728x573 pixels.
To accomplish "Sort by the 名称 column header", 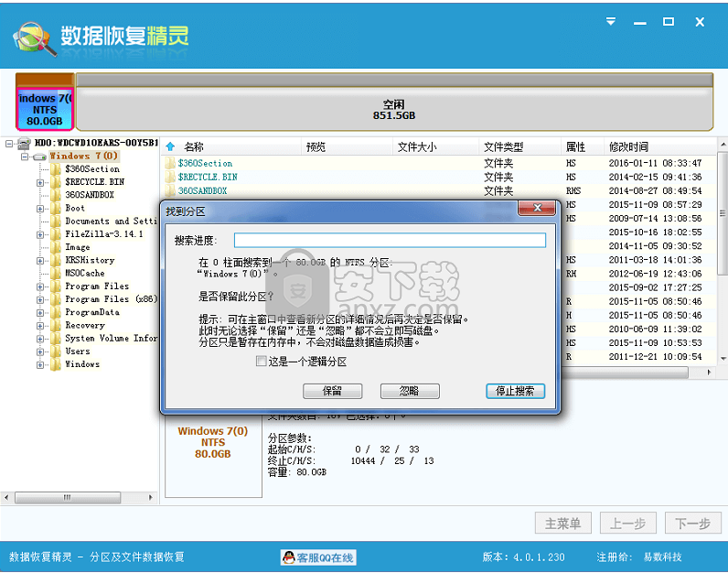I will coord(232,146).
